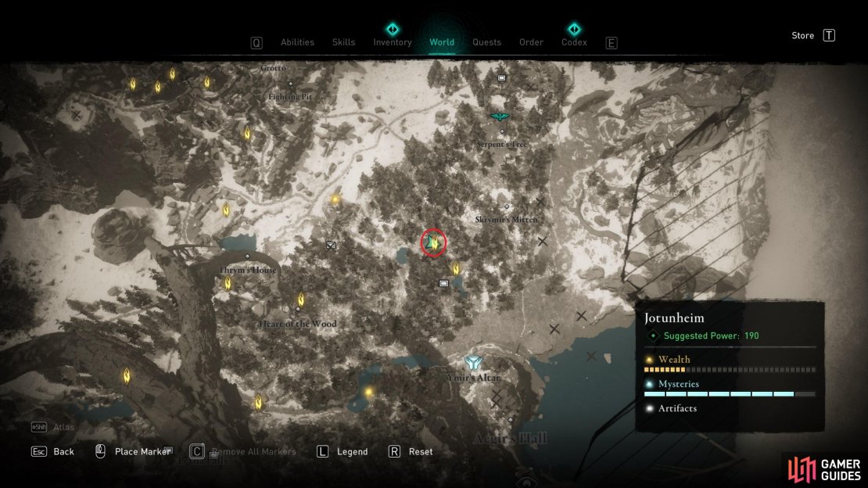Click Remove All Markers
The image size is (868, 488).
[253, 451]
